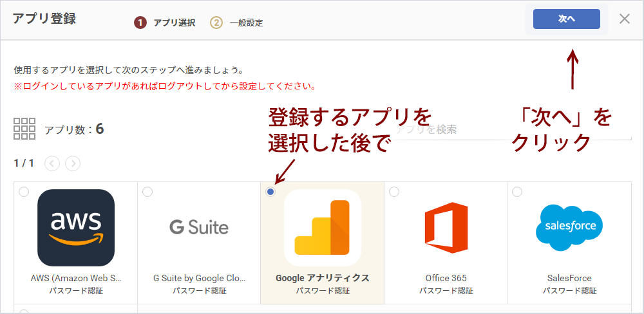Click the SalesForce name label
The height and width of the screenshot is (314, 644).
[569, 278]
